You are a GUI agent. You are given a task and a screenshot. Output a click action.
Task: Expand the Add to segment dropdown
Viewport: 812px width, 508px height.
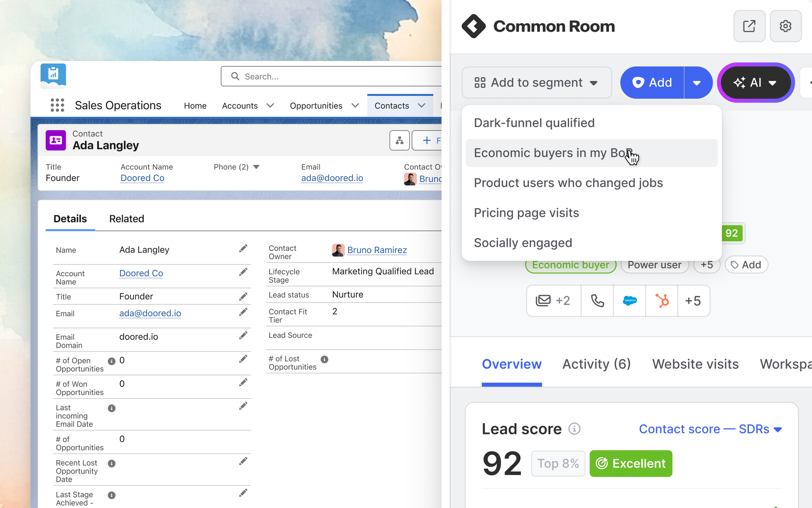tap(536, 83)
